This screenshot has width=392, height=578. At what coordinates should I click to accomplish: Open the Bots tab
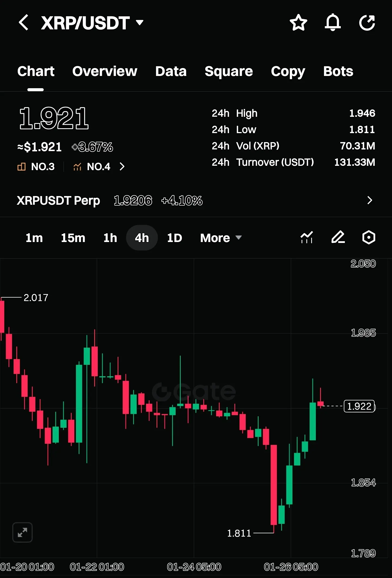click(x=338, y=71)
